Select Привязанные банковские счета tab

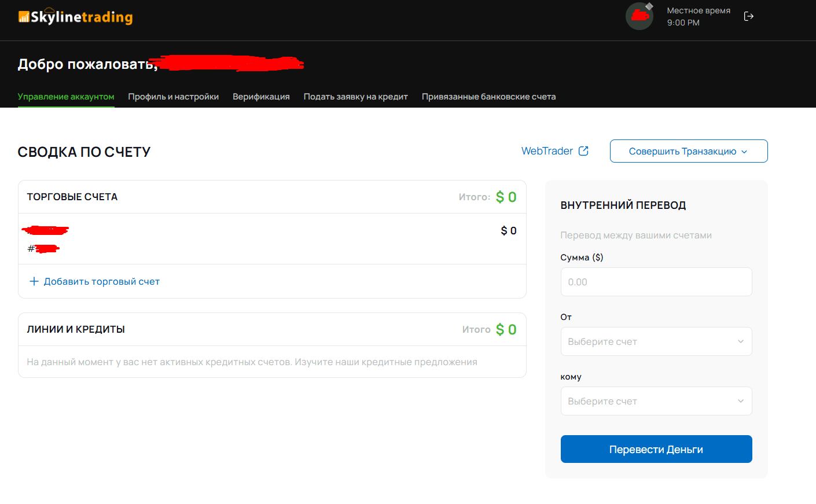[488, 97]
